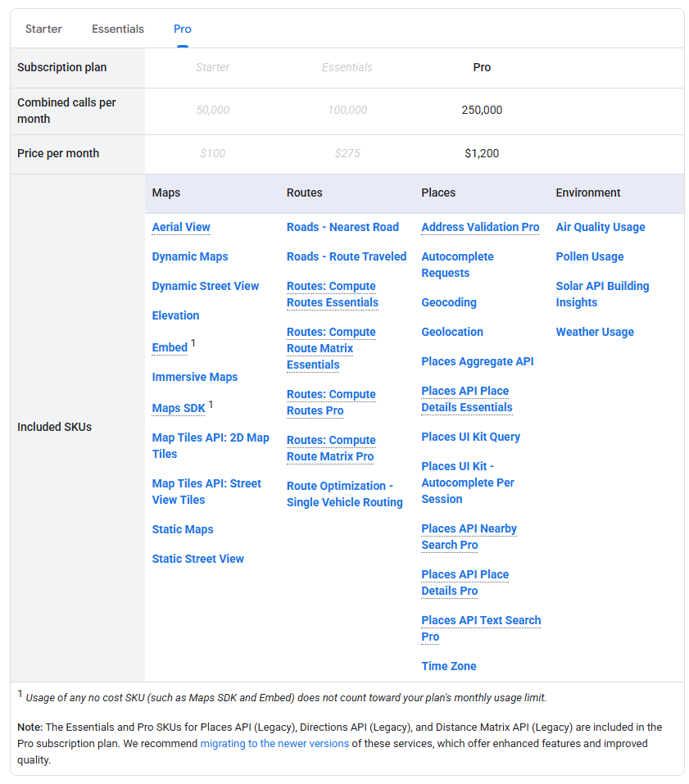
Task: Click the Geocoding link
Action: click(x=448, y=302)
